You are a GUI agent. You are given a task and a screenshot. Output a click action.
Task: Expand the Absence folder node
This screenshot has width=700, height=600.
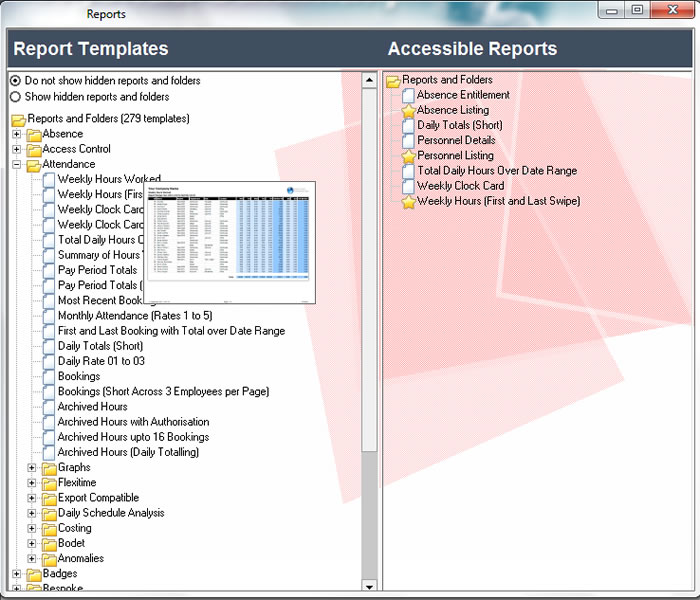(x=17, y=134)
